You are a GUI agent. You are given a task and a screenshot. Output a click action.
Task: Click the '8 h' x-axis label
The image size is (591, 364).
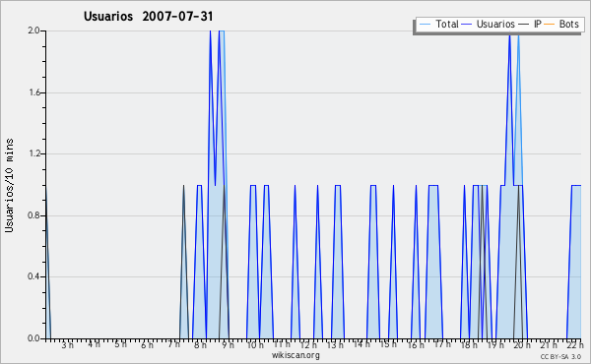point(200,345)
